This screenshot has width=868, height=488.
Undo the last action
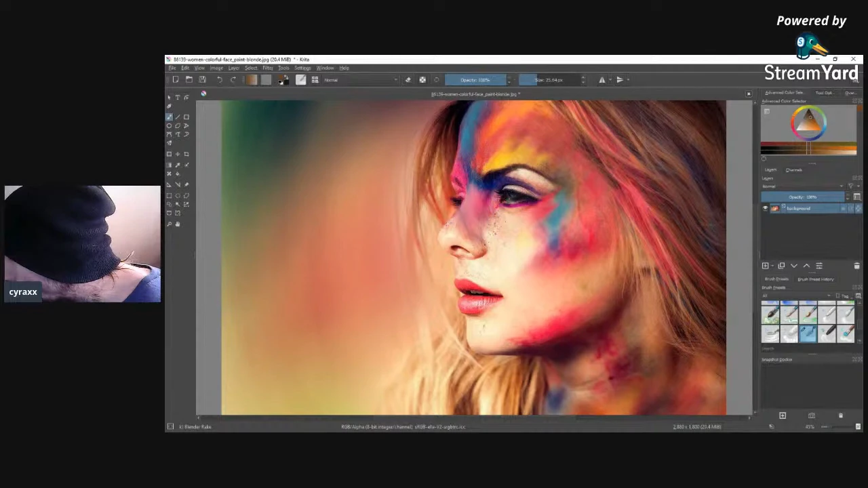click(219, 80)
